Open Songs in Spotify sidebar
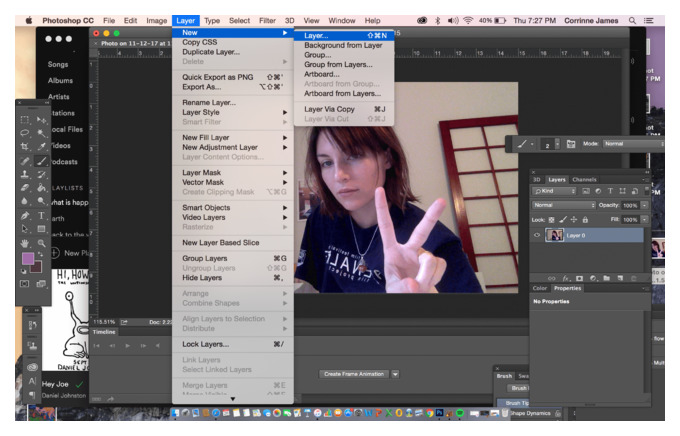Image resolution: width=680 pixels, height=436 pixels. coord(58,64)
